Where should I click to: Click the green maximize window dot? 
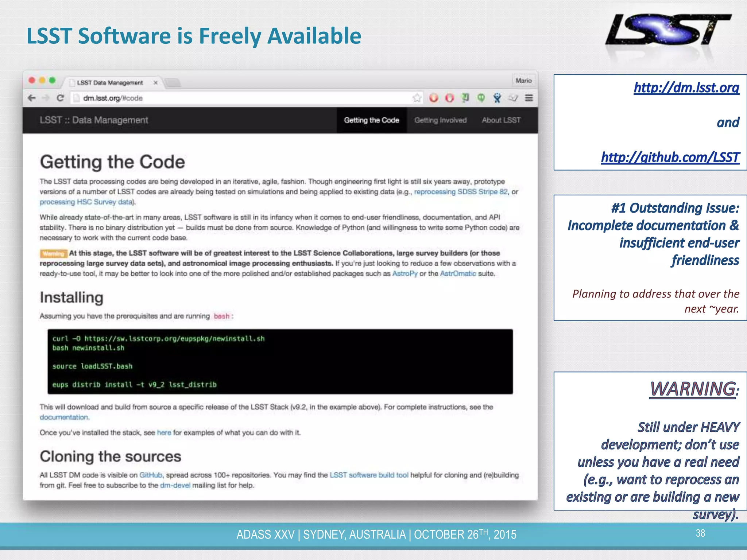pos(53,80)
